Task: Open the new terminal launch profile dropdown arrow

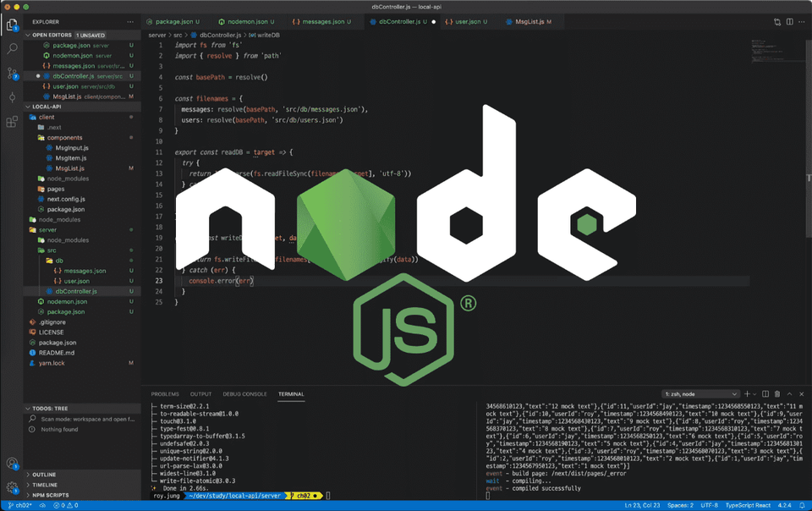Action: [x=754, y=394]
